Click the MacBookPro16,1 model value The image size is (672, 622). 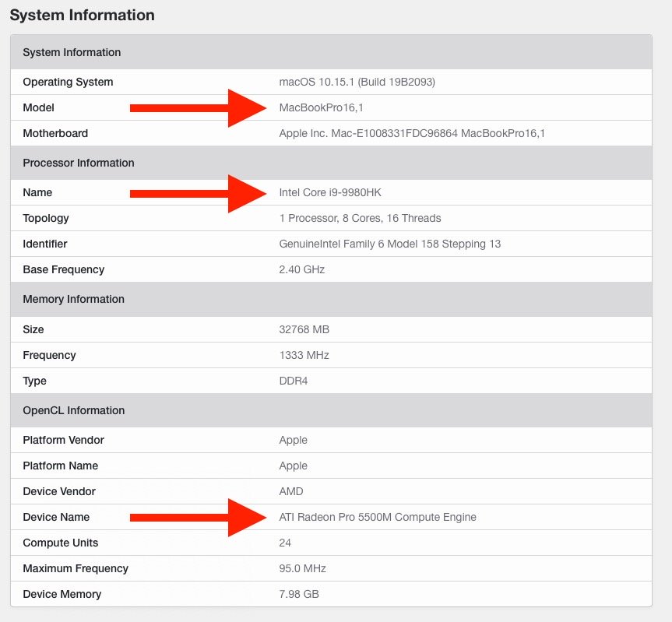(321, 107)
